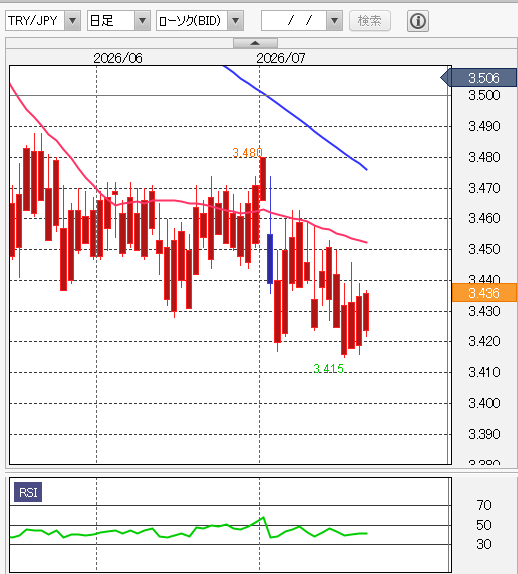This screenshot has width=518, height=574.
Task: Click the date input field
Action: (294, 20)
